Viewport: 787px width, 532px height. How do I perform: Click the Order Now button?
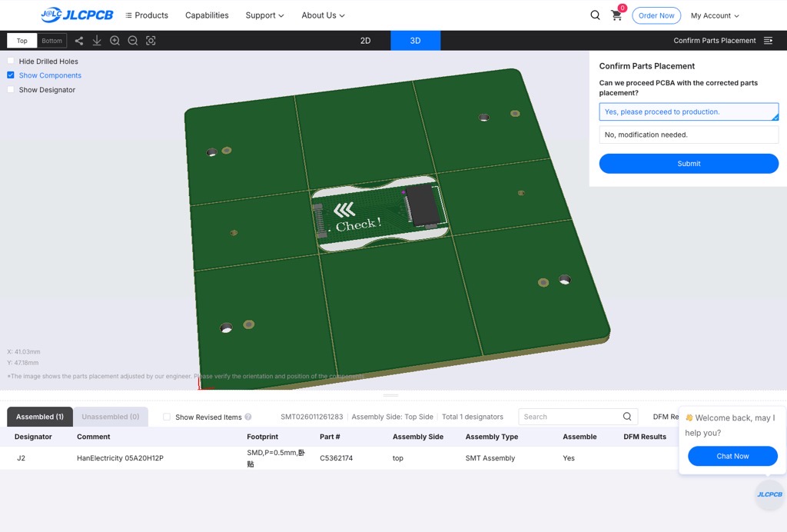(x=656, y=15)
